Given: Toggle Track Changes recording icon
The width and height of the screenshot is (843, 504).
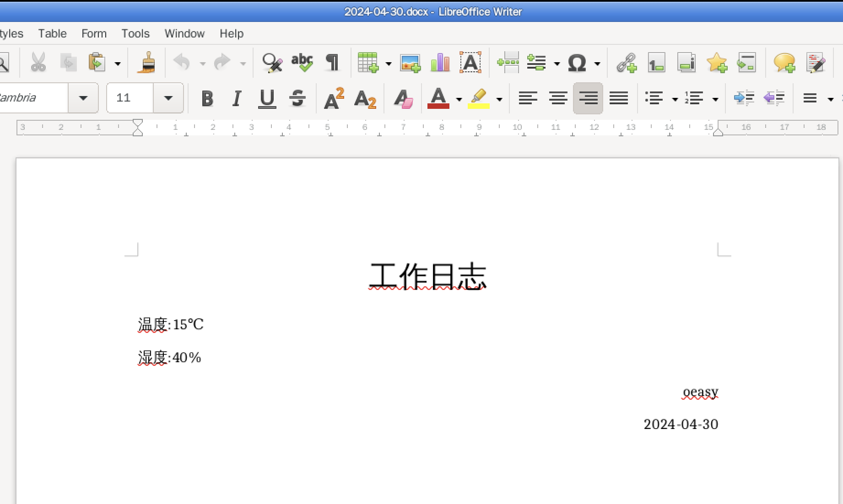Looking at the screenshot, I should 816,63.
